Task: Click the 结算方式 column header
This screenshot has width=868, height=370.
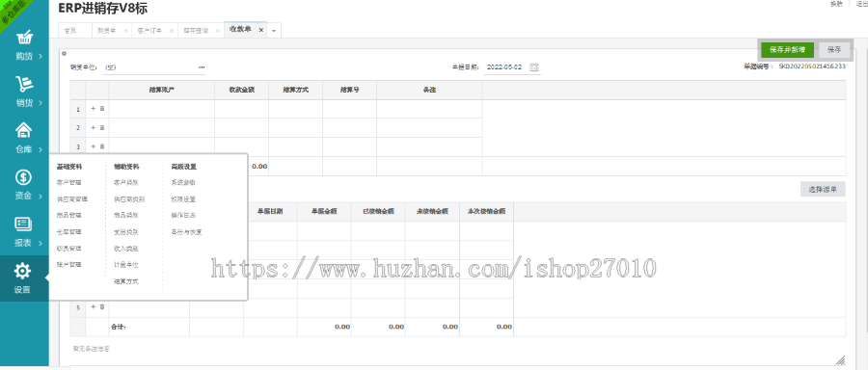Action: 296,90
